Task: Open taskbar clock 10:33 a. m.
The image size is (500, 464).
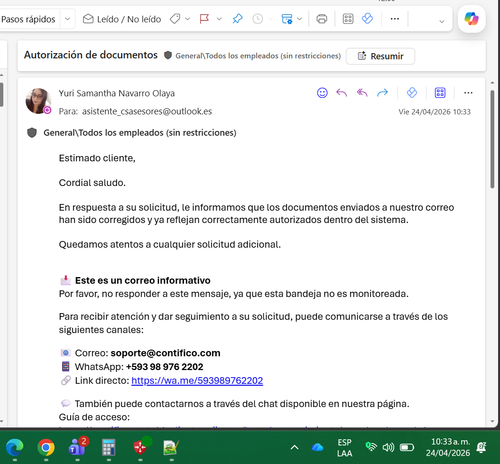Action: point(448,447)
